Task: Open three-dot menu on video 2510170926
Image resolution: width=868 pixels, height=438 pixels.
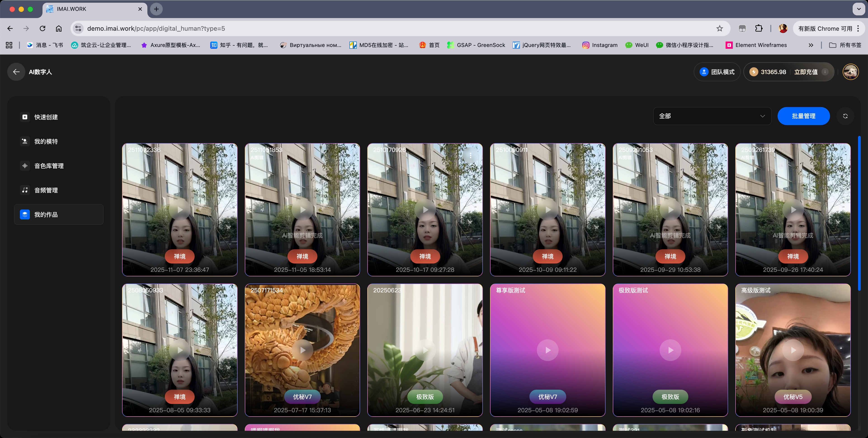Action: [x=470, y=156]
